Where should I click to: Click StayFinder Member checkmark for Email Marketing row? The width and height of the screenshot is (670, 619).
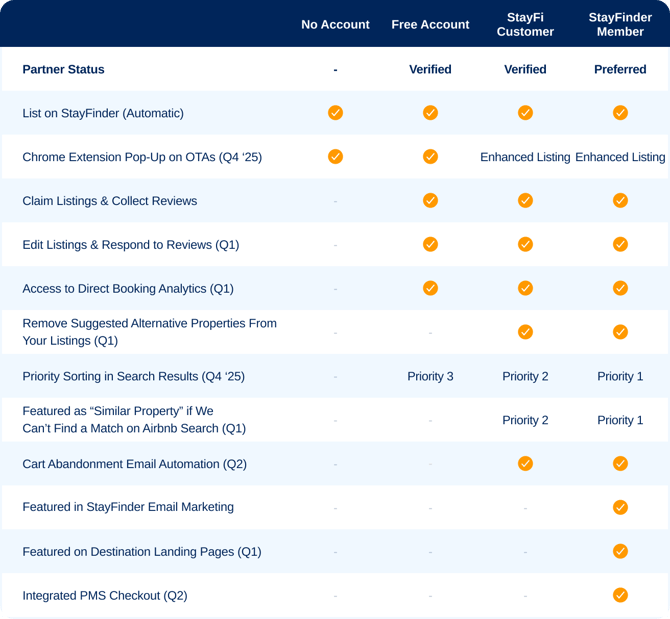(620, 507)
